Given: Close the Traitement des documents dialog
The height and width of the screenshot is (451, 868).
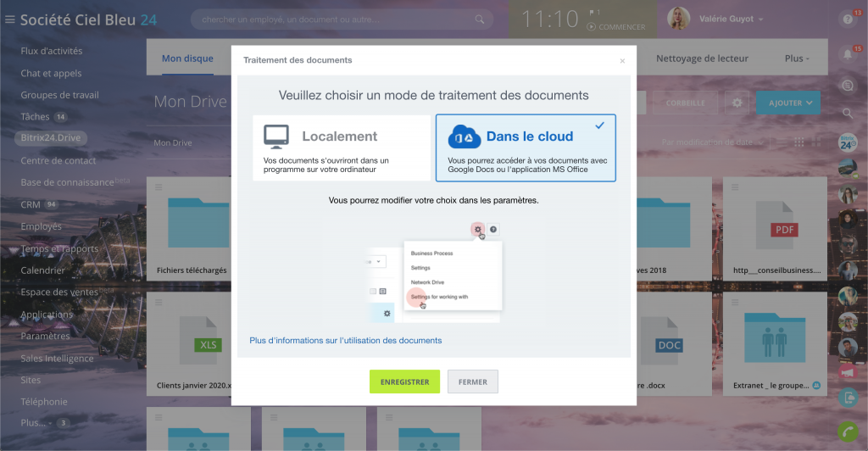Looking at the screenshot, I should click(622, 61).
